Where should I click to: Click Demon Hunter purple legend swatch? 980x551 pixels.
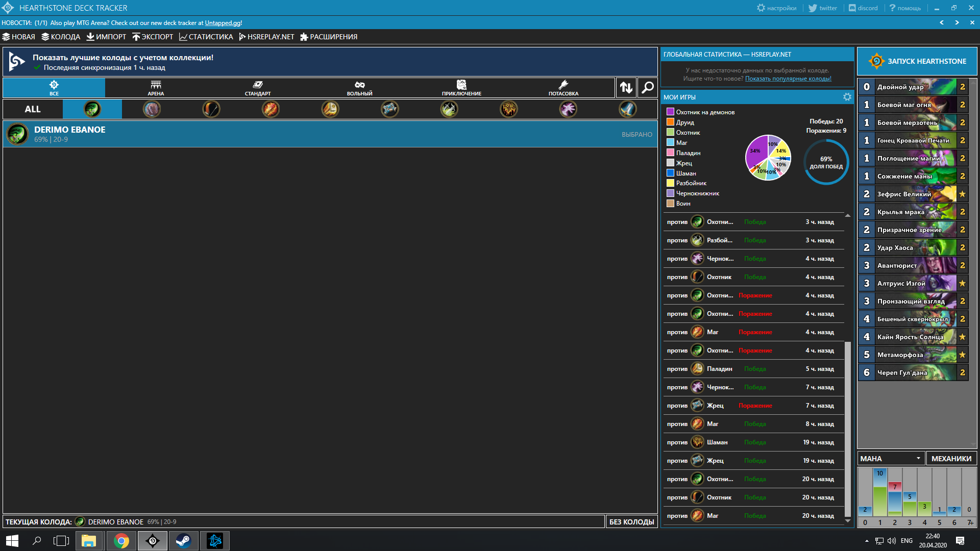coord(670,112)
